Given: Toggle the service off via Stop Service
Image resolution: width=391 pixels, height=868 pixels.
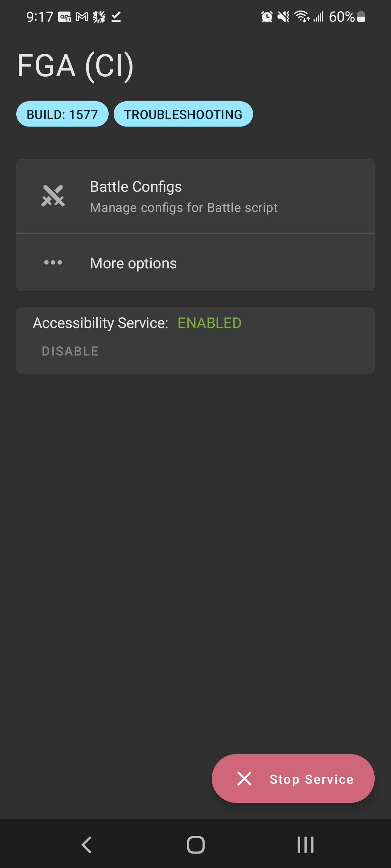Looking at the screenshot, I should (x=293, y=779).
